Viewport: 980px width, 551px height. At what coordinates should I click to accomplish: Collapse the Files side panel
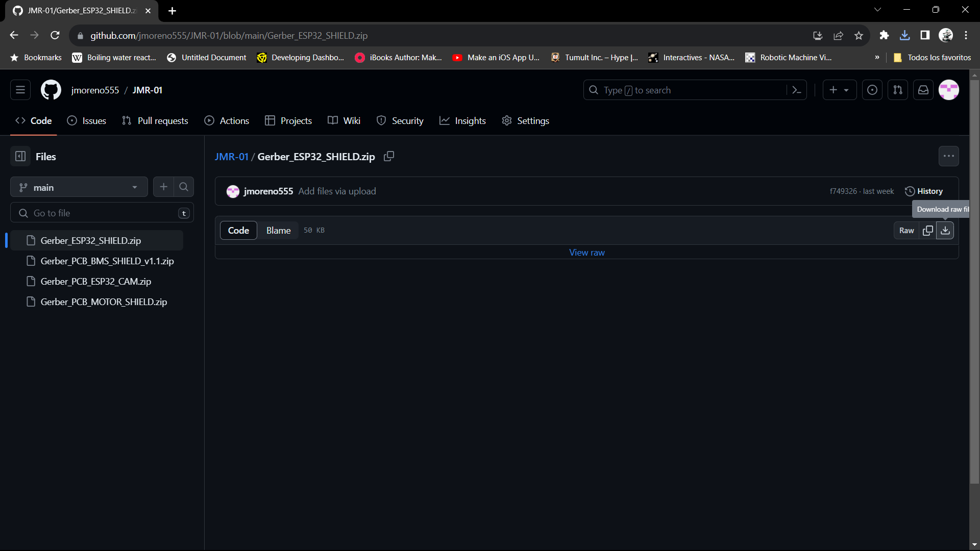pyautogui.click(x=20, y=157)
